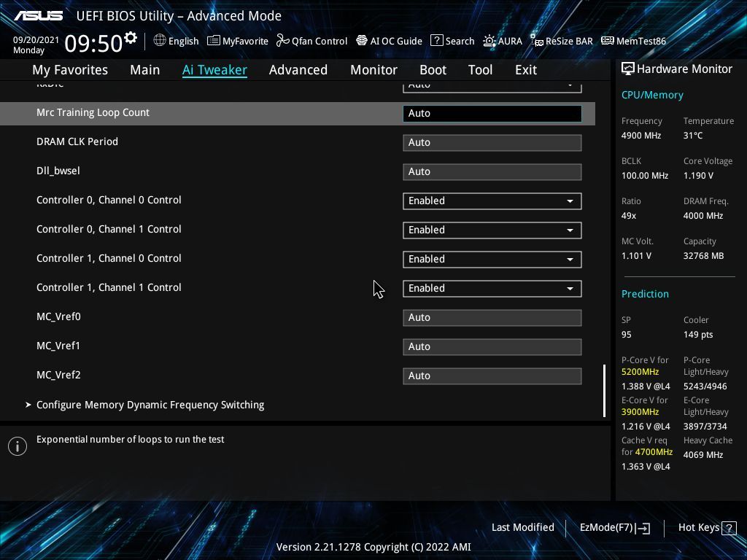
Task: Click the SP value 95
Action: (x=627, y=334)
